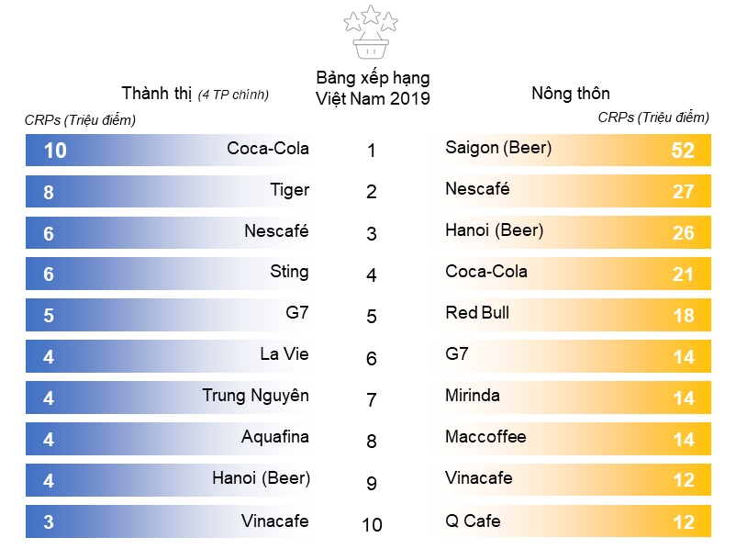Select the Trung Nguyên urban bar
The height and width of the screenshot is (560, 736).
pos(168,398)
